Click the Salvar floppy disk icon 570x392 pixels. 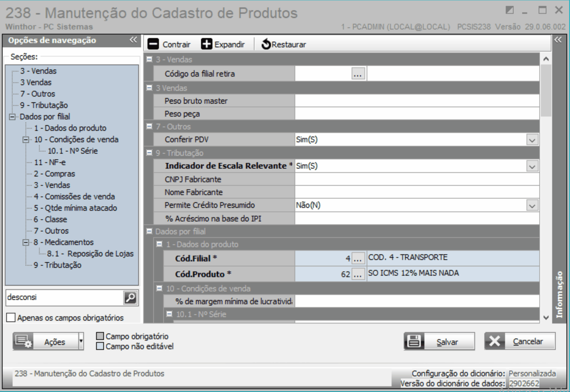(413, 342)
